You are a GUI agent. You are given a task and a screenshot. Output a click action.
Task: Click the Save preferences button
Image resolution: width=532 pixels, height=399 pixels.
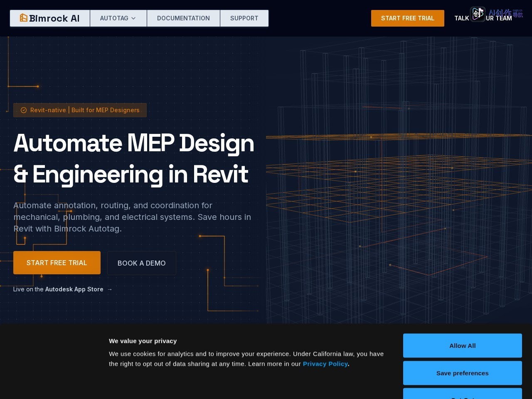(x=463, y=373)
